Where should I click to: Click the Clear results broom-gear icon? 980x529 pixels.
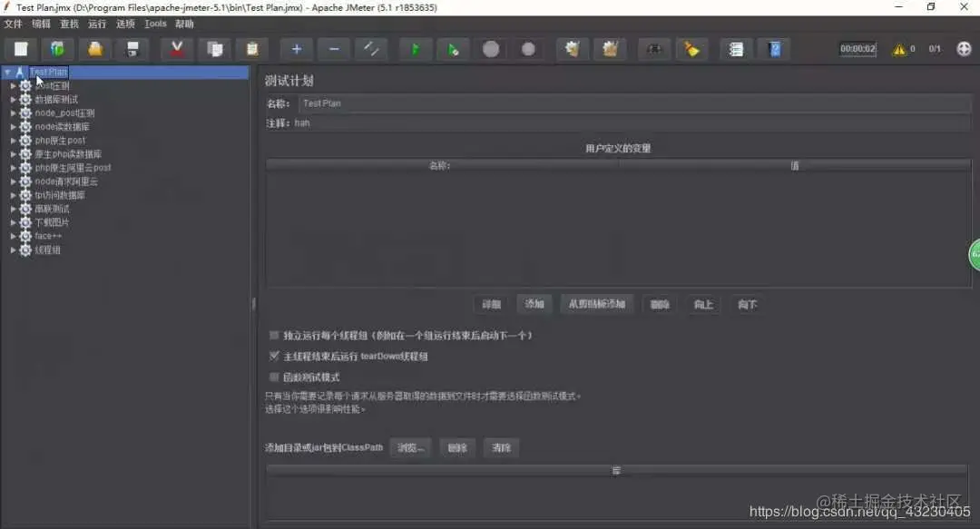click(572, 49)
